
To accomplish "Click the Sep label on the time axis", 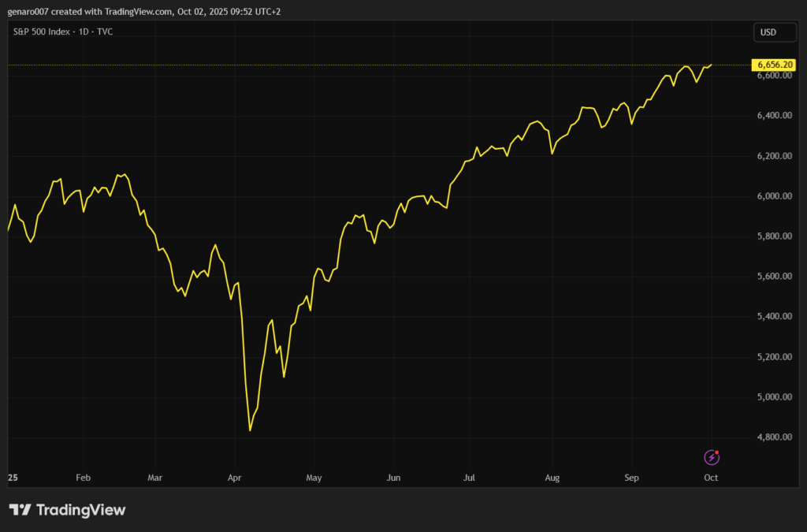I will pyautogui.click(x=631, y=478).
